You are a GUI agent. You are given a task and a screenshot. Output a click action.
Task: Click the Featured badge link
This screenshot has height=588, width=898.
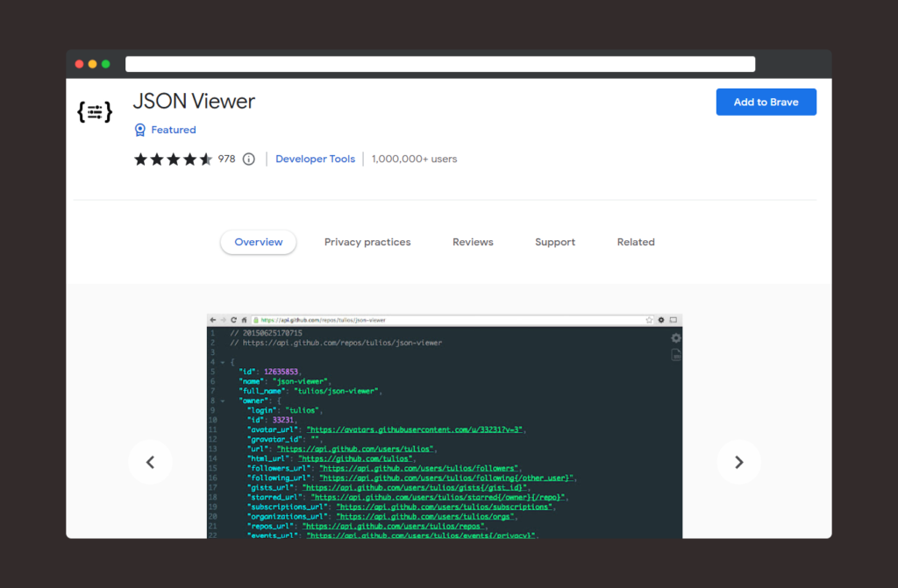[173, 130]
